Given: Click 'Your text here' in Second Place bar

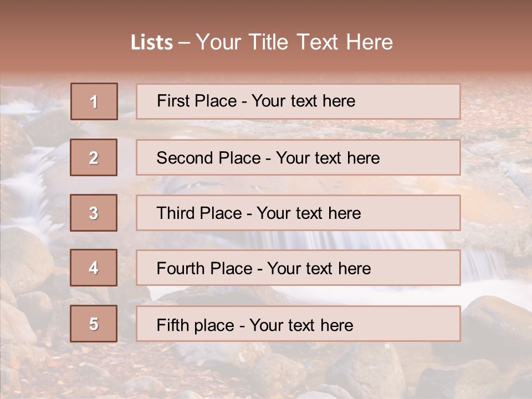Looking at the screenshot, I should (x=328, y=158).
